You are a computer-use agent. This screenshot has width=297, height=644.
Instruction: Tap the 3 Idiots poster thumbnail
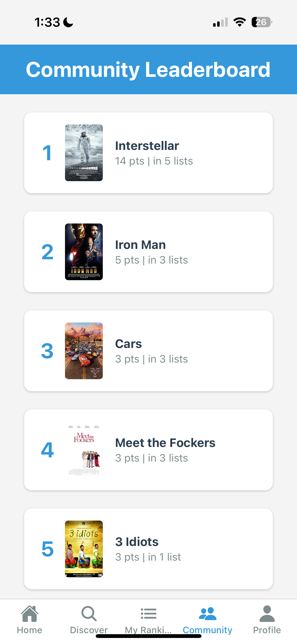[84, 549]
